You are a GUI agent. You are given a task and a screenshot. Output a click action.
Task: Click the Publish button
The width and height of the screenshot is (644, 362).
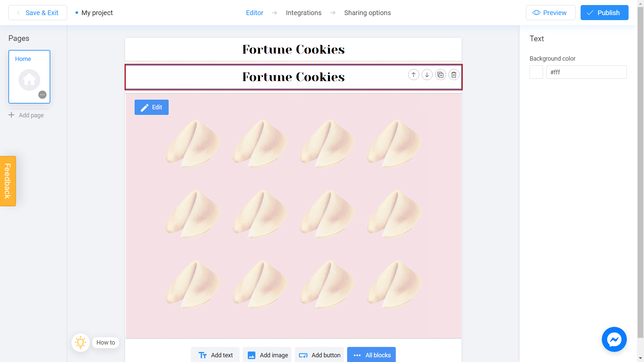[x=604, y=12]
